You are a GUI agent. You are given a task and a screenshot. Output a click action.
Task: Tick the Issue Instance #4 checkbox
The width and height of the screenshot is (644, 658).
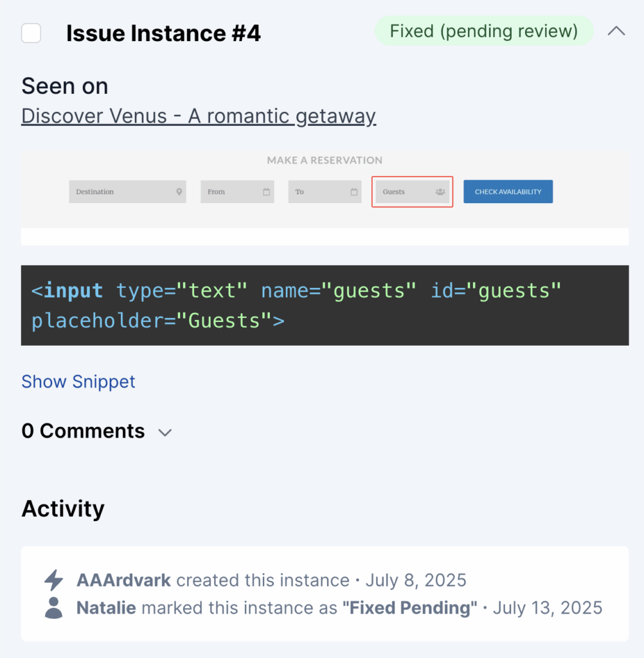[31, 33]
